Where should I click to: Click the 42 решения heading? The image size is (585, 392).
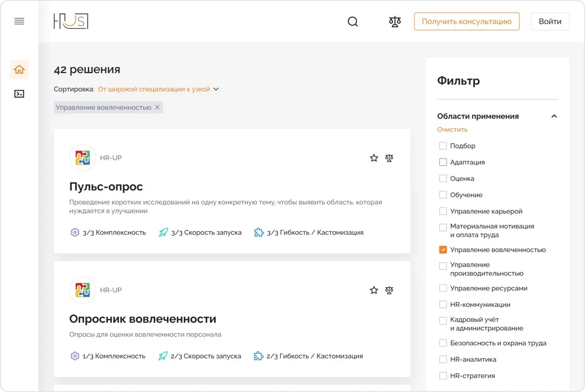87,69
